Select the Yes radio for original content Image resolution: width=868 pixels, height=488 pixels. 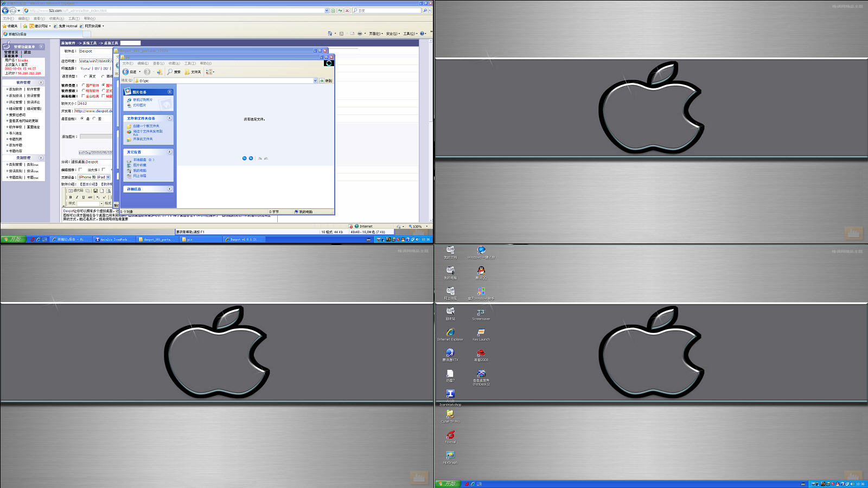[x=82, y=118]
